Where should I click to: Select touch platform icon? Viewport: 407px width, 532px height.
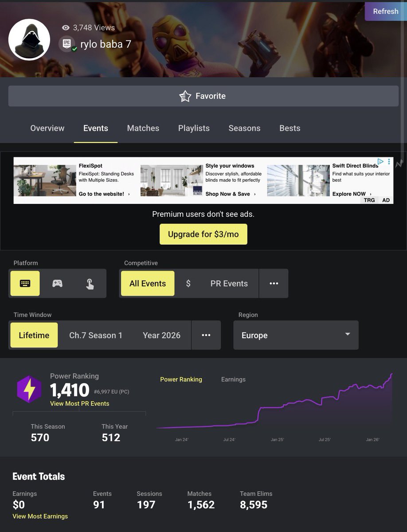pyautogui.click(x=90, y=283)
